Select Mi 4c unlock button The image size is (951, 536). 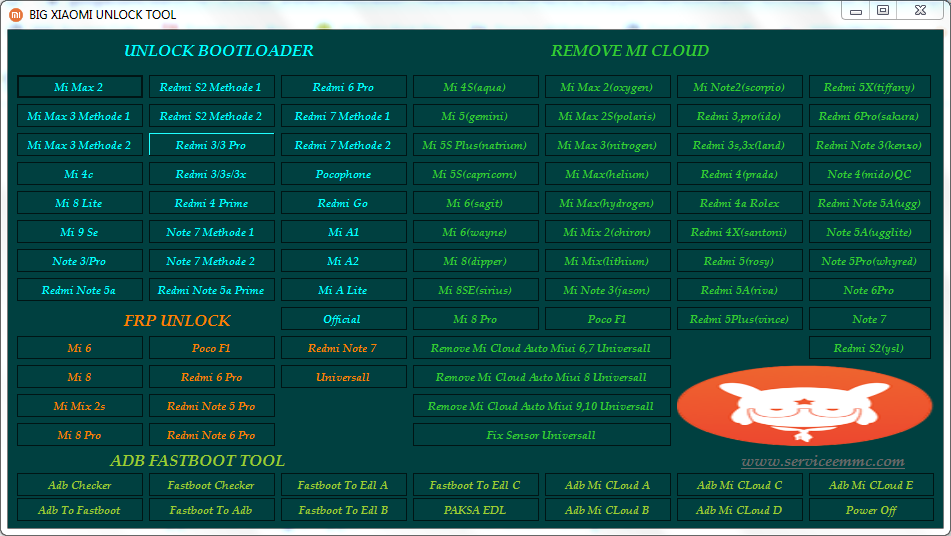[x=79, y=174]
